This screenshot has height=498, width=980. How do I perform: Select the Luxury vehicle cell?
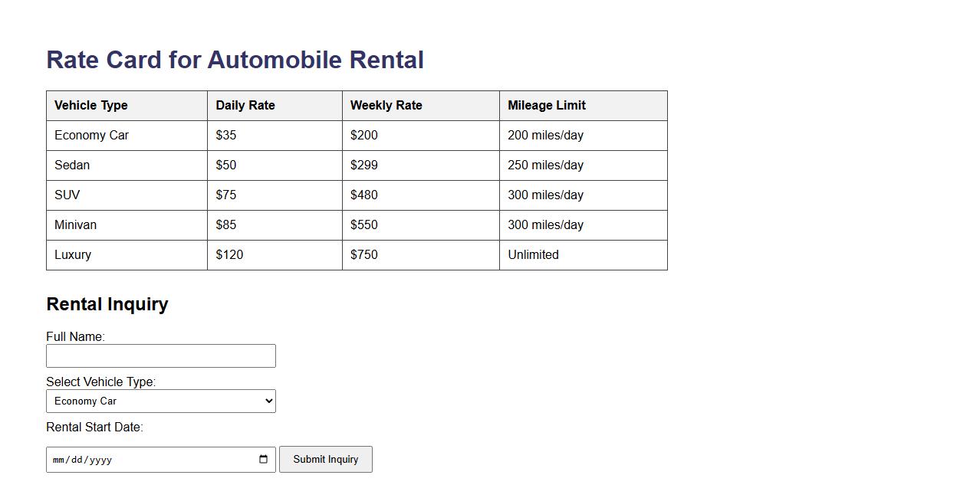[73, 255]
